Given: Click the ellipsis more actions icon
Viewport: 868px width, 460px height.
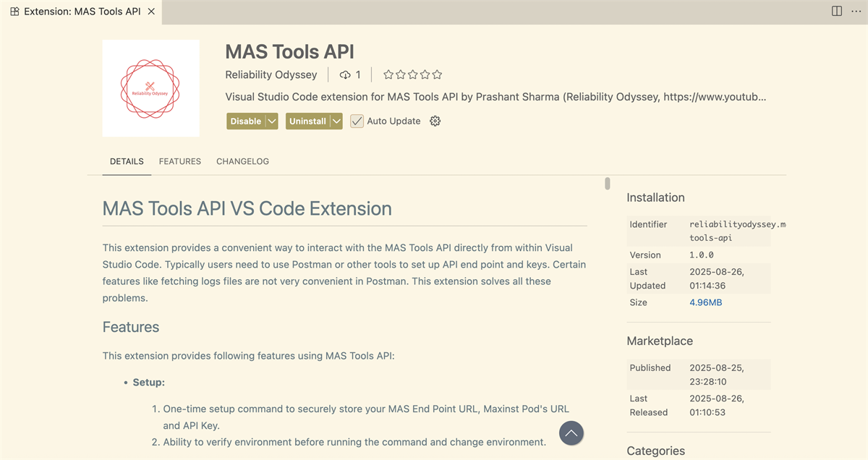Looking at the screenshot, I should pyautogui.click(x=856, y=11).
